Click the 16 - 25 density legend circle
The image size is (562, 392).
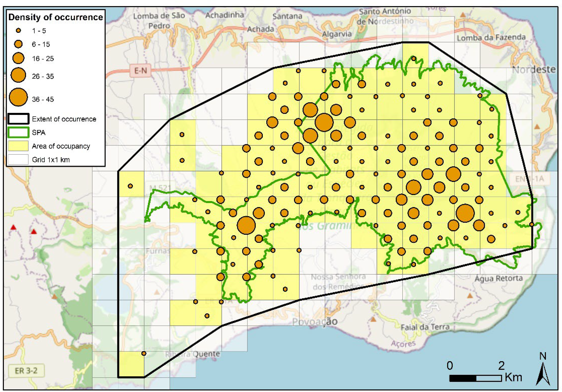point(18,58)
